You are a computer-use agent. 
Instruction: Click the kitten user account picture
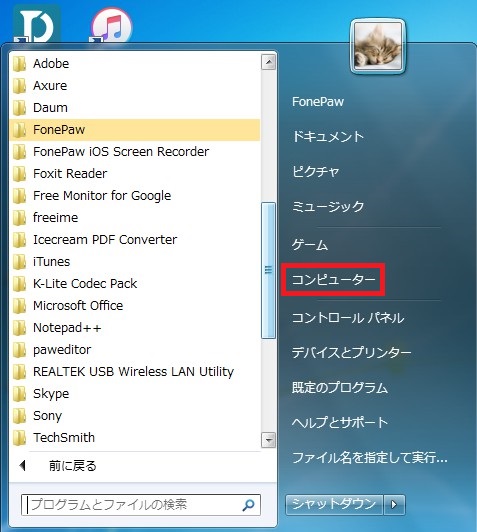coord(378,46)
